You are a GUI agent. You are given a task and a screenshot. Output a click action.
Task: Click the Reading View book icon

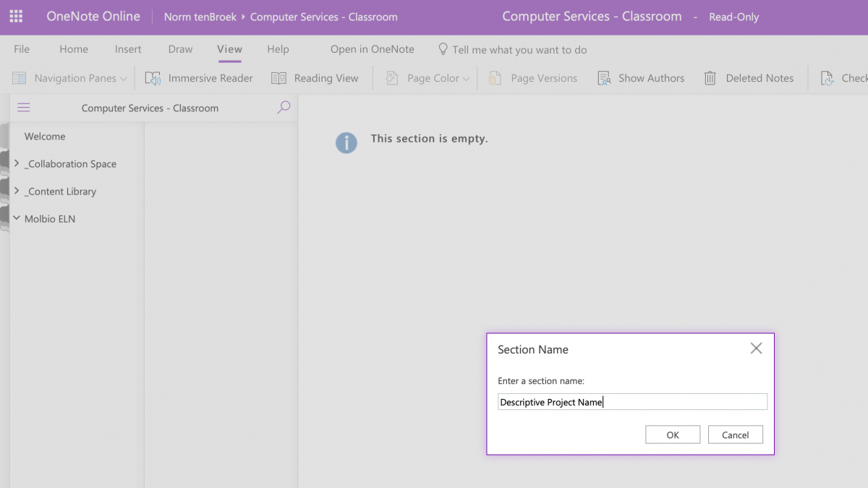[279, 78]
